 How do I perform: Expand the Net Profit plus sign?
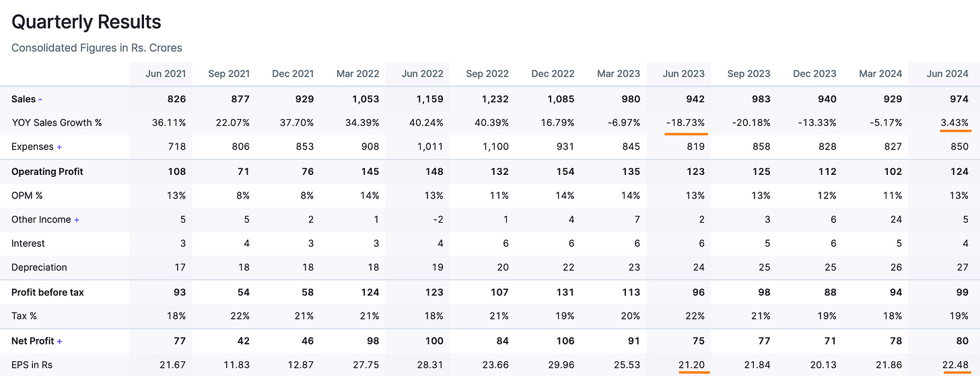(x=60, y=341)
